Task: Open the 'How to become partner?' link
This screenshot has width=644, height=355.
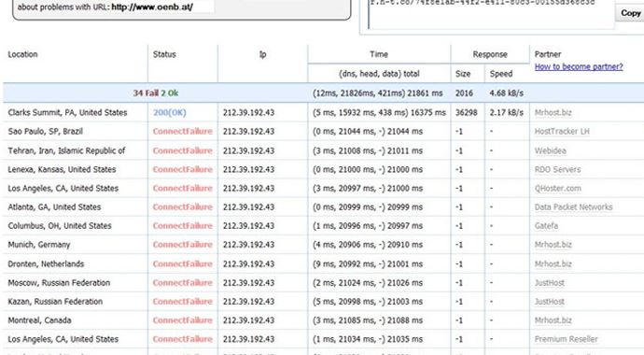Action: pyautogui.click(x=579, y=66)
